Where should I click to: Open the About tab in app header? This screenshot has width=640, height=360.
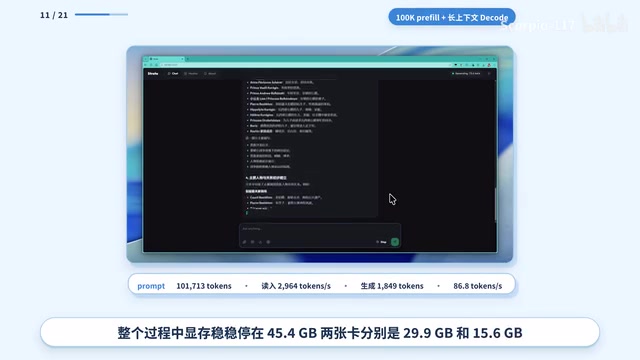210,73
